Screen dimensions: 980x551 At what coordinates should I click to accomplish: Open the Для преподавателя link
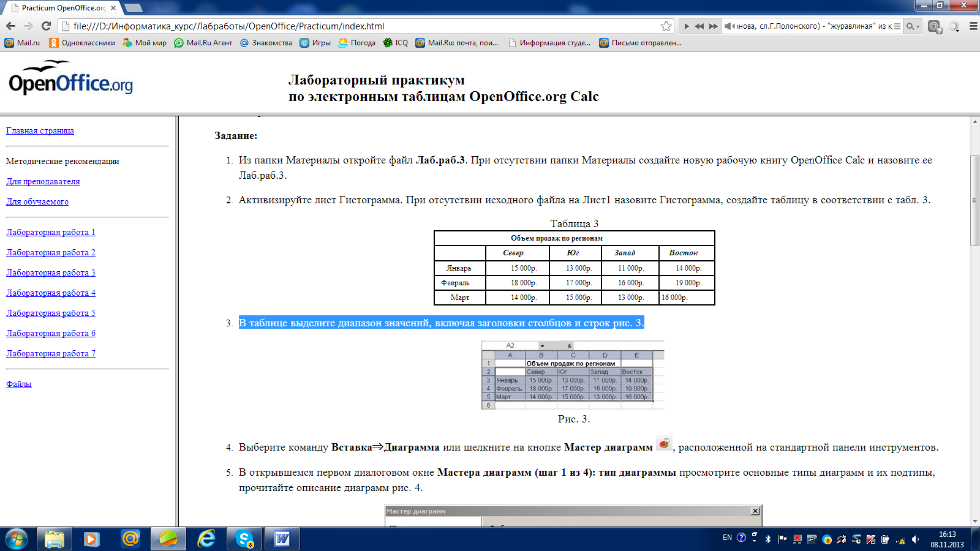pos(43,181)
